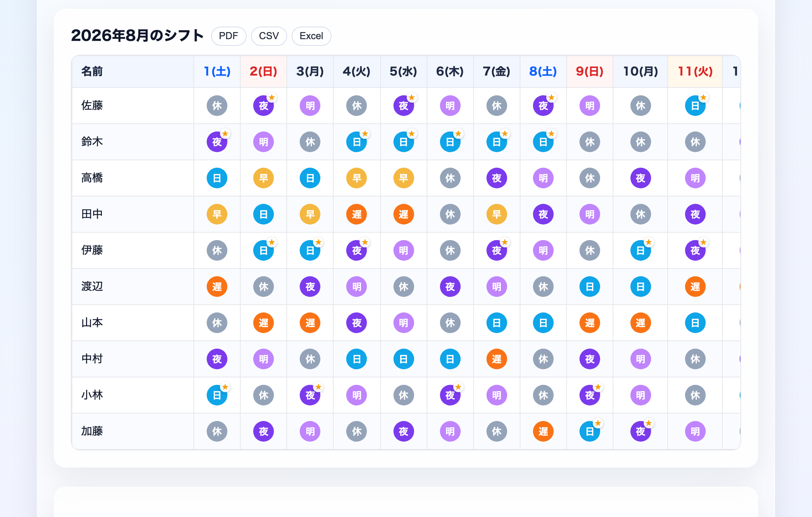Viewport: 812px width, 517px height.
Task: Open 鈴木's starred day shift on 4(火)
Action: (357, 142)
